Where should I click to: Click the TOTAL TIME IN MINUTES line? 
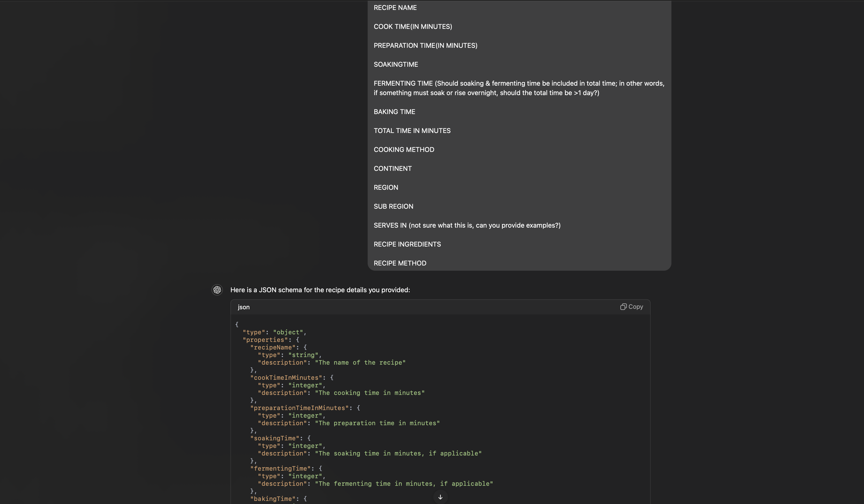pos(412,131)
